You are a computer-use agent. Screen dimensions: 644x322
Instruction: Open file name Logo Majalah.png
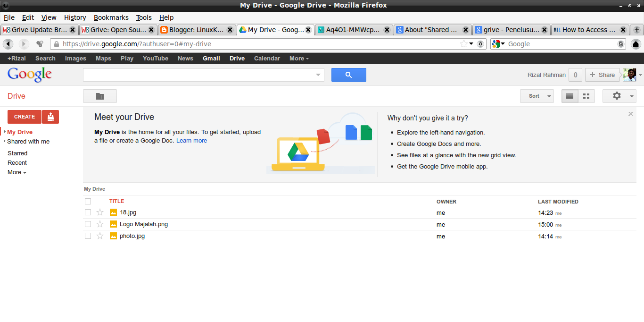pos(144,224)
